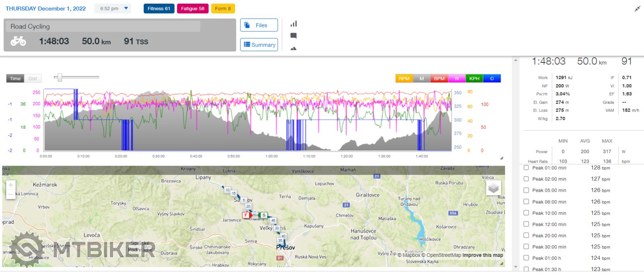This screenshot has height=275, width=644.
Task: Enable the Peak 05:00 min checkbox
Action: coord(526,190)
